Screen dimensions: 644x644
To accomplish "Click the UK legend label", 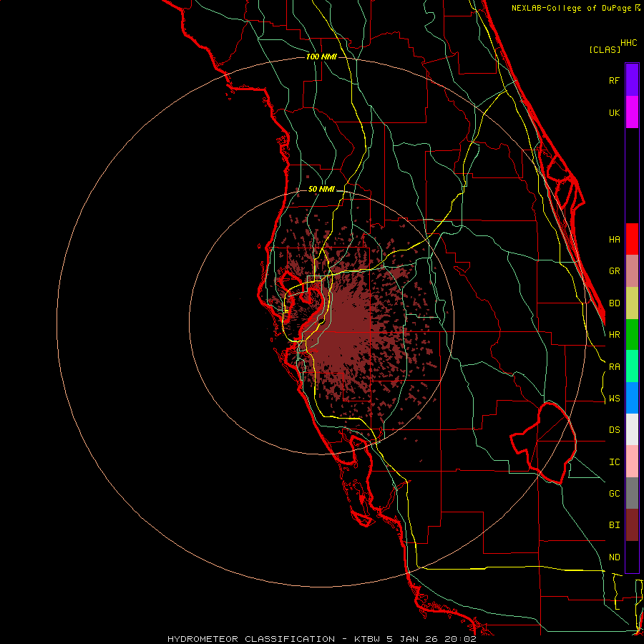I will [615, 112].
